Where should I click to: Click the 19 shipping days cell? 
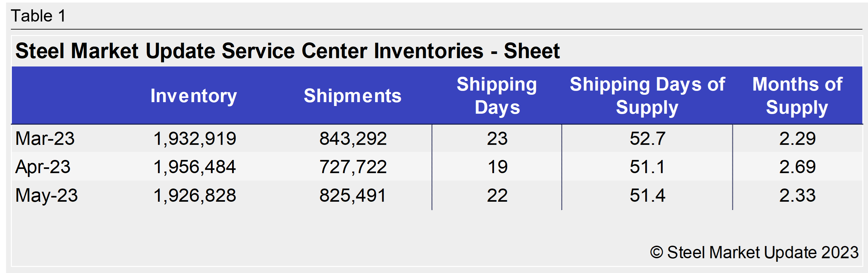coord(497,167)
